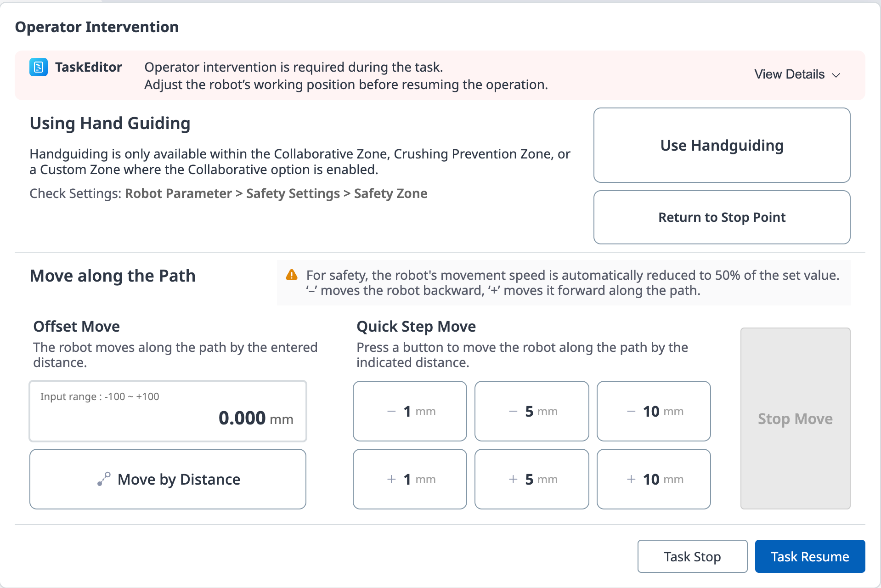881x588 pixels.
Task: Step the robot backward 1 mm
Action: pos(410,411)
